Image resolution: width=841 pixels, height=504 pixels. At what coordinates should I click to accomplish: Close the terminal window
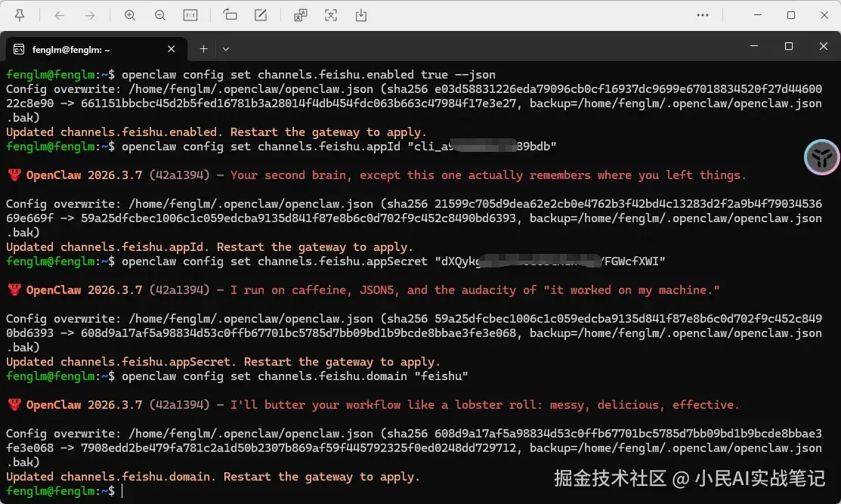[x=824, y=46]
